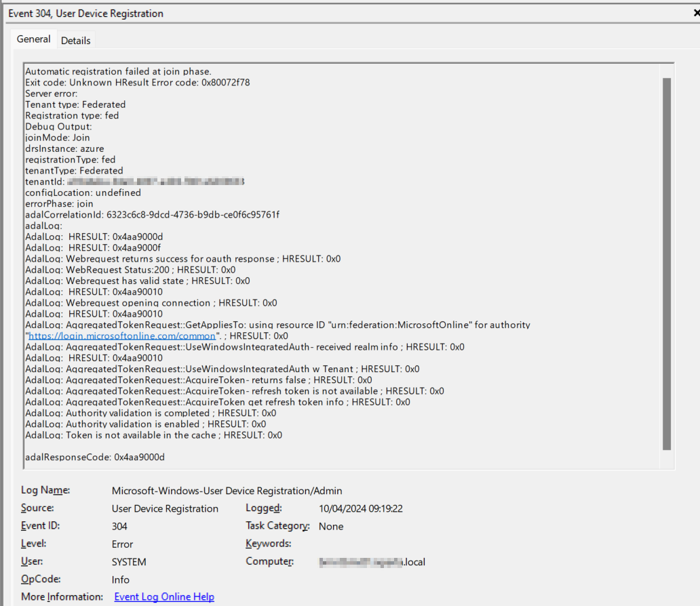Select the General tab
The width and height of the screenshot is (700, 606).
[x=33, y=39]
